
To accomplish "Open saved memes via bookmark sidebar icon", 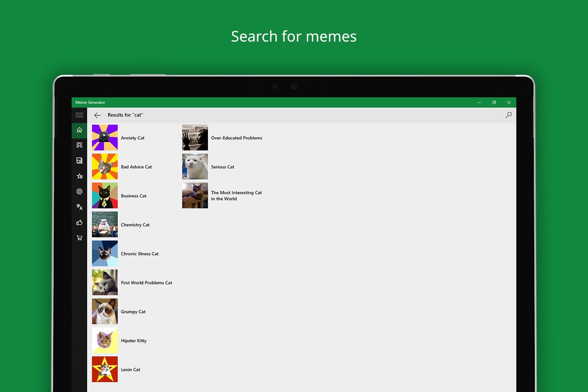I will point(79,145).
